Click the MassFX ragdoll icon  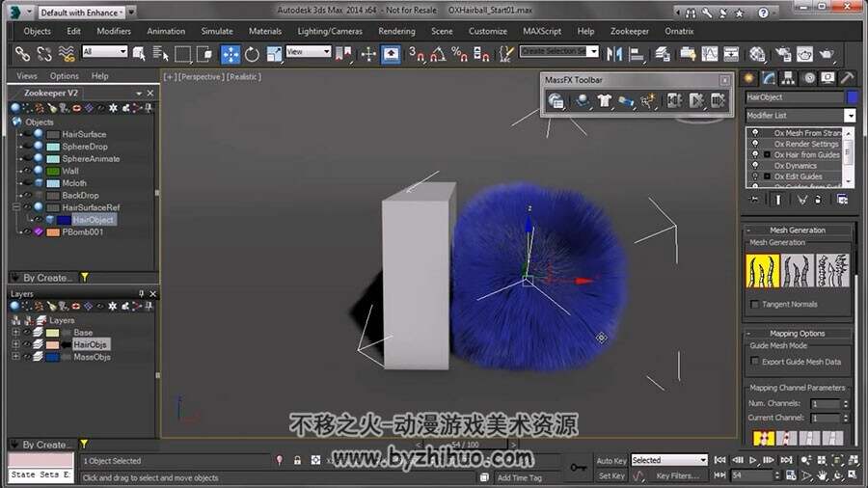pos(647,100)
